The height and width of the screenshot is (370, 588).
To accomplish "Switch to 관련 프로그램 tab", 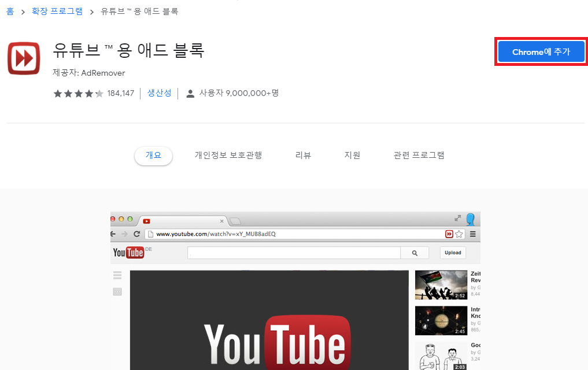I will click(x=419, y=155).
